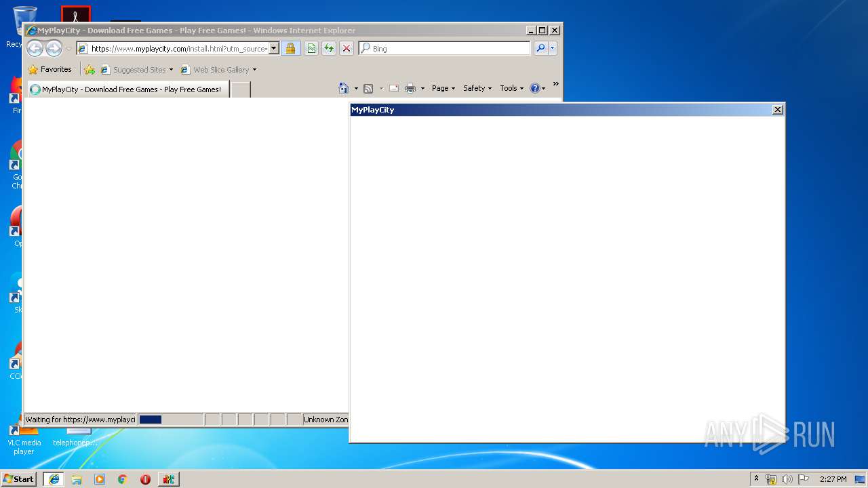Open the Start menu

(19, 479)
